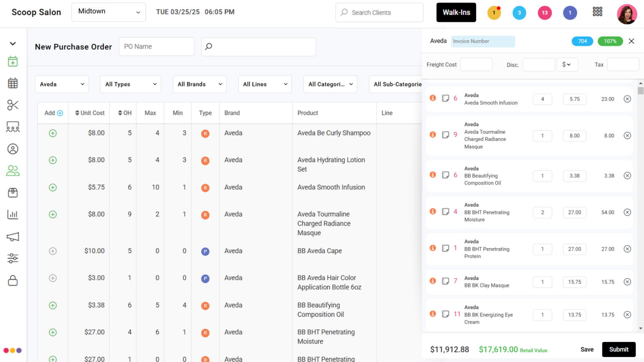The width and height of the screenshot is (644, 362).
Task: Click the PO Name input field
Action: click(156, 47)
